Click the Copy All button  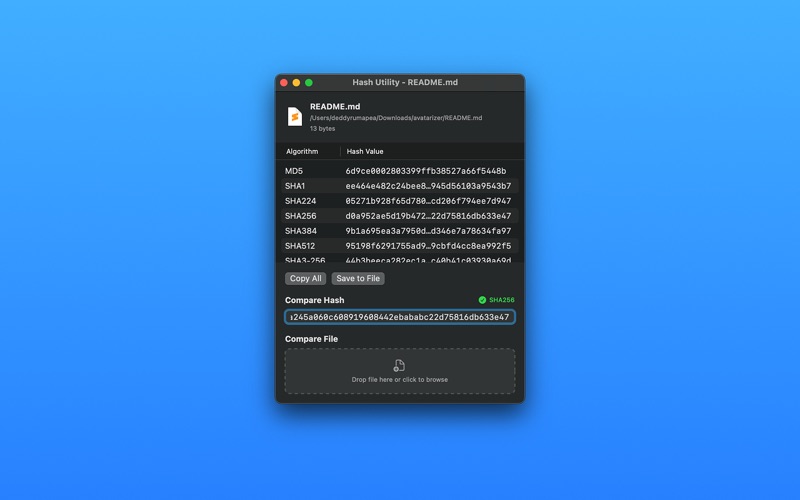[306, 279]
